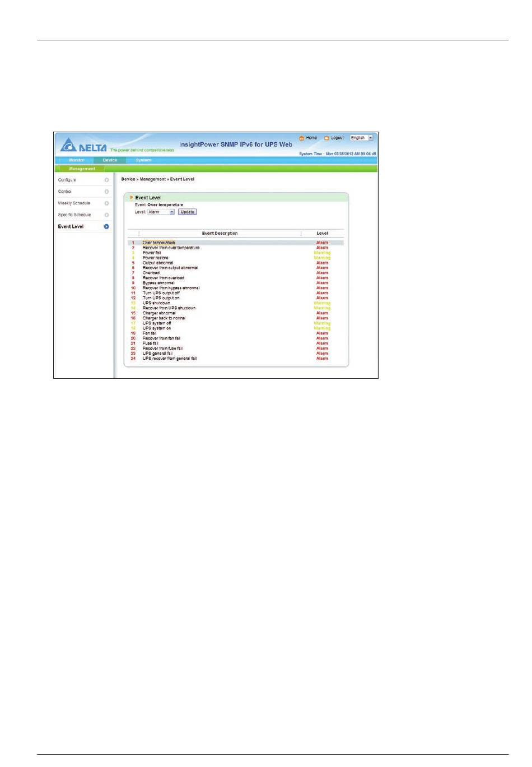Click the Home icon in header
Image resolution: width=532 pixels, height=767 pixels.
(x=302, y=138)
